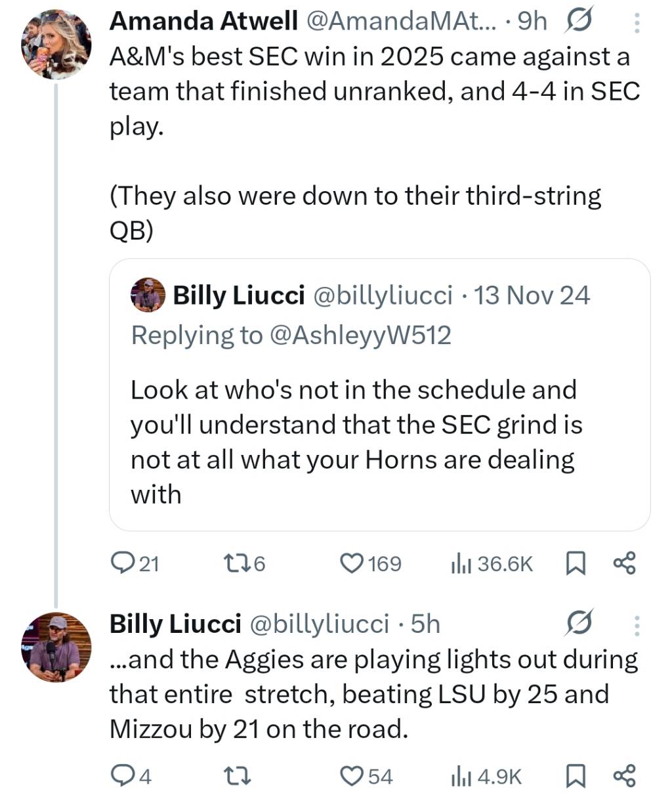Screen dimensions: 672x799
Task: Open Billy Liucci's avatar in the reply
Action: pyautogui.click(x=55, y=646)
